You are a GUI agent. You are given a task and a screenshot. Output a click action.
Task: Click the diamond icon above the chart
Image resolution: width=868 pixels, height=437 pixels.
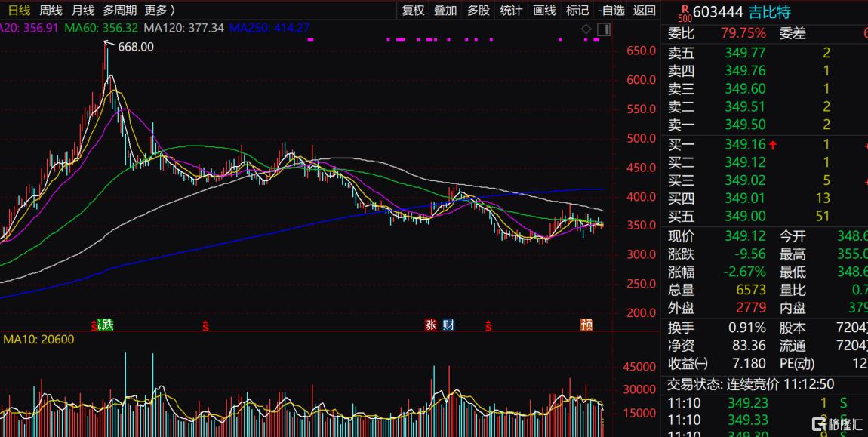pyautogui.click(x=586, y=29)
